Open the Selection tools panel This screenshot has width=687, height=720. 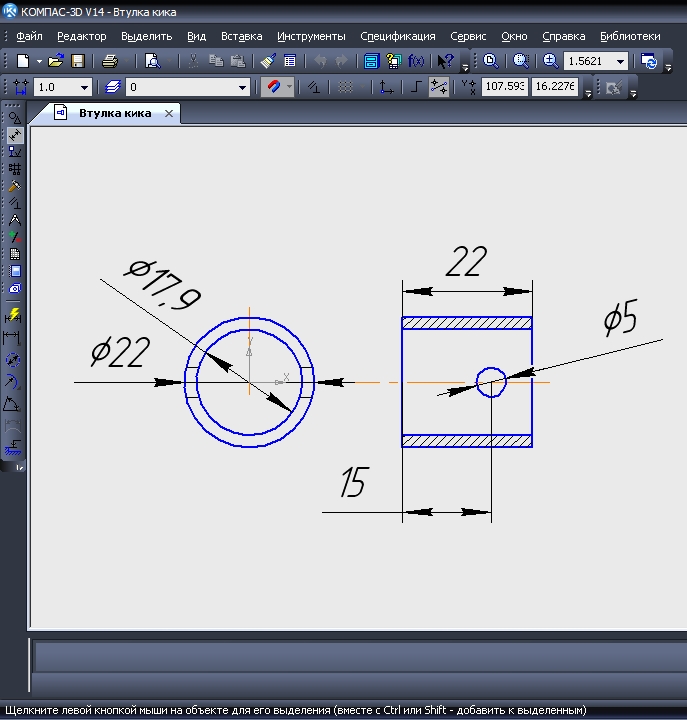pos(15,237)
